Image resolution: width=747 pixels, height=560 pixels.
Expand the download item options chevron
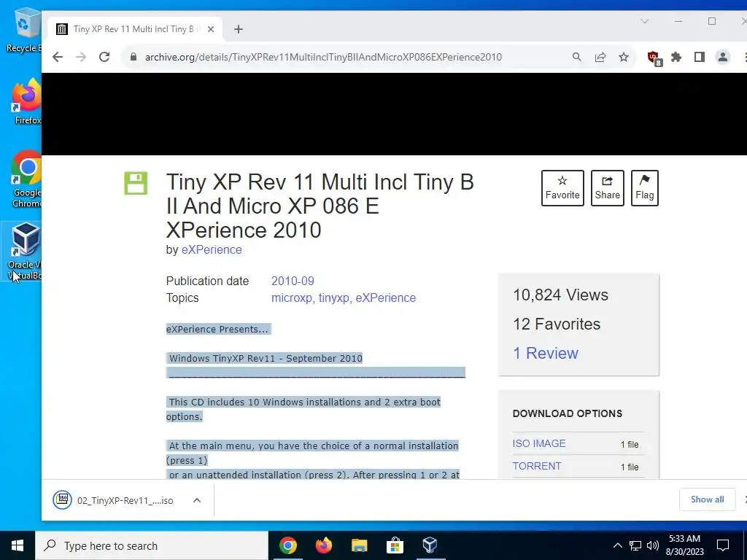[x=197, y=500]
